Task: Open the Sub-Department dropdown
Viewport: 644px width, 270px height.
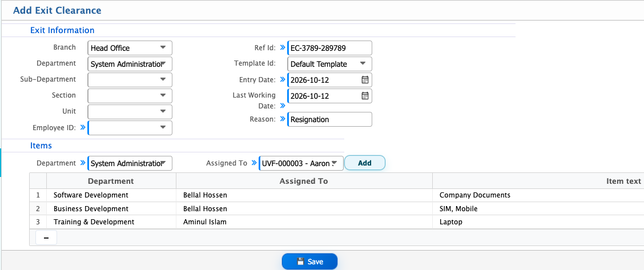Action: [130, 79]
